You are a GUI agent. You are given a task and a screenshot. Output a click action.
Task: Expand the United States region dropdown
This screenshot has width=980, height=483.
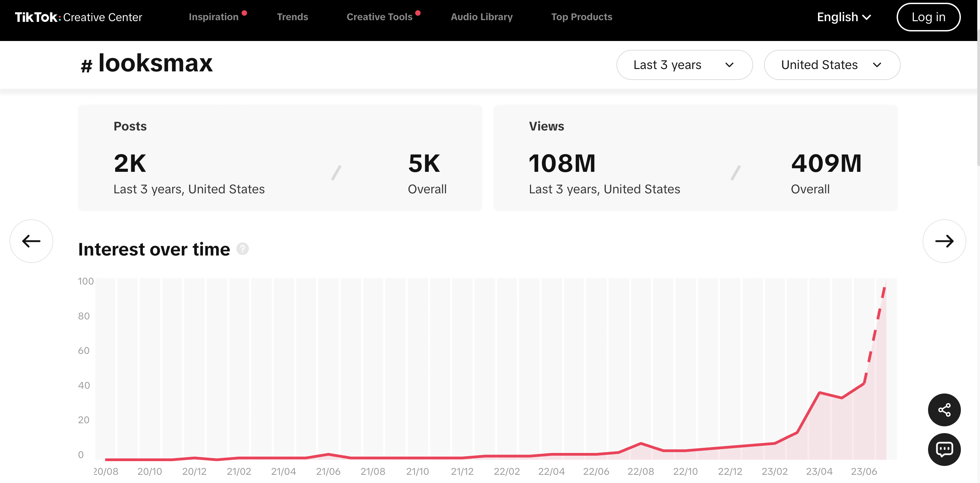click(x=832, y=65)
